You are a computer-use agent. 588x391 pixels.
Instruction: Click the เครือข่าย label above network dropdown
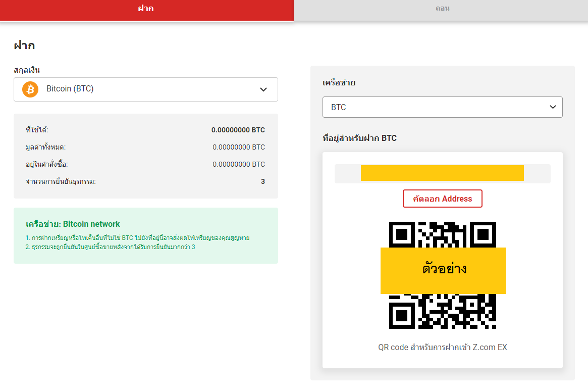(x=339, y=82)
